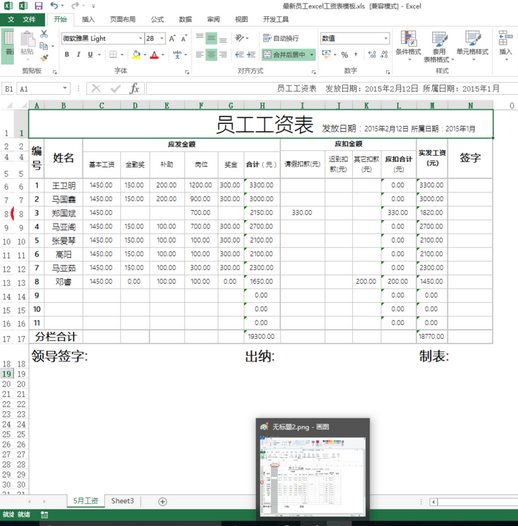Image resolution: width=518 pixels, height=526 pixels.
Task: Open font size dropdown showing 28
Action: [x=162, y=39]
